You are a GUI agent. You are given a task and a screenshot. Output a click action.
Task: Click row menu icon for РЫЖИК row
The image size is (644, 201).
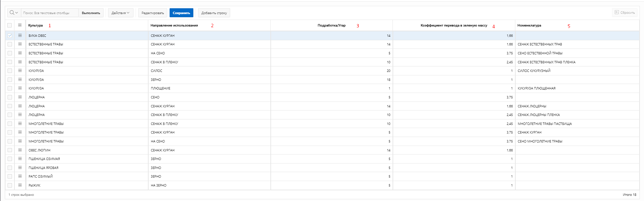20,185
